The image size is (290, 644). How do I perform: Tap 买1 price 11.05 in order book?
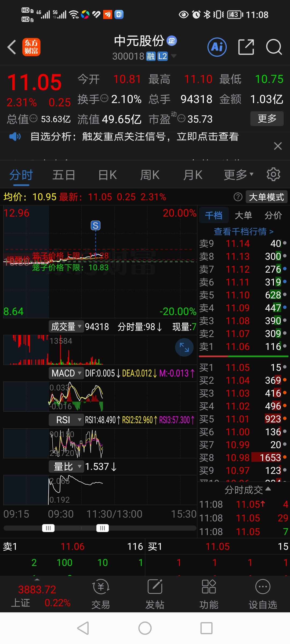tap(238, 367)
